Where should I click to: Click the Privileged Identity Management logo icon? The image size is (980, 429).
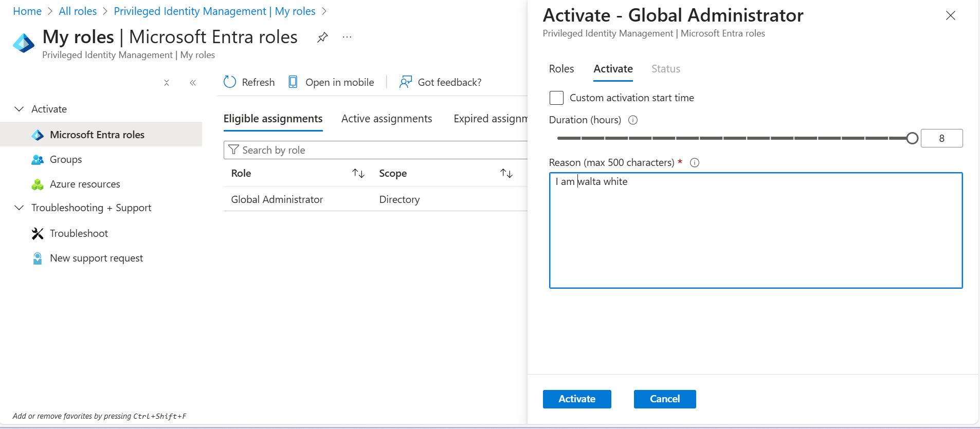click(x=24, y=43)
